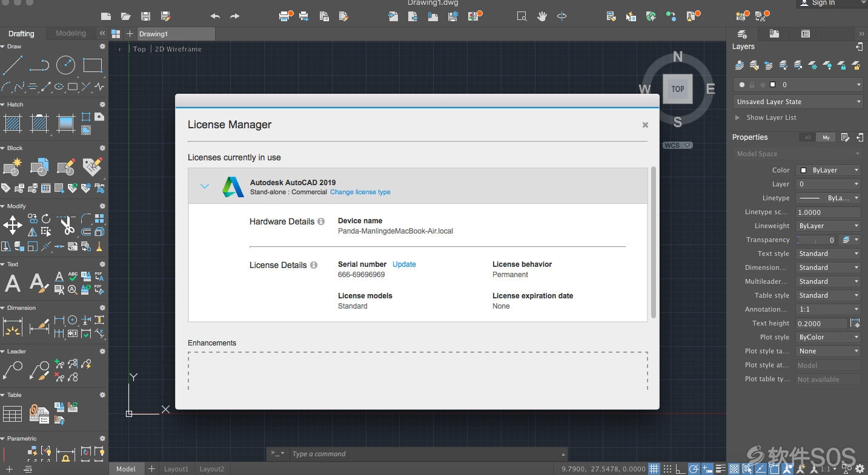Switch to the Modeling workspace tab
The width and height of the screenshot is (868, 475).
tap(71, 33)
